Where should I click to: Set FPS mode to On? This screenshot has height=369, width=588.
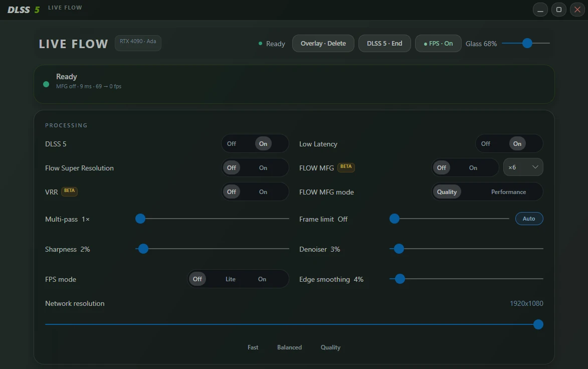coord(262,279)
